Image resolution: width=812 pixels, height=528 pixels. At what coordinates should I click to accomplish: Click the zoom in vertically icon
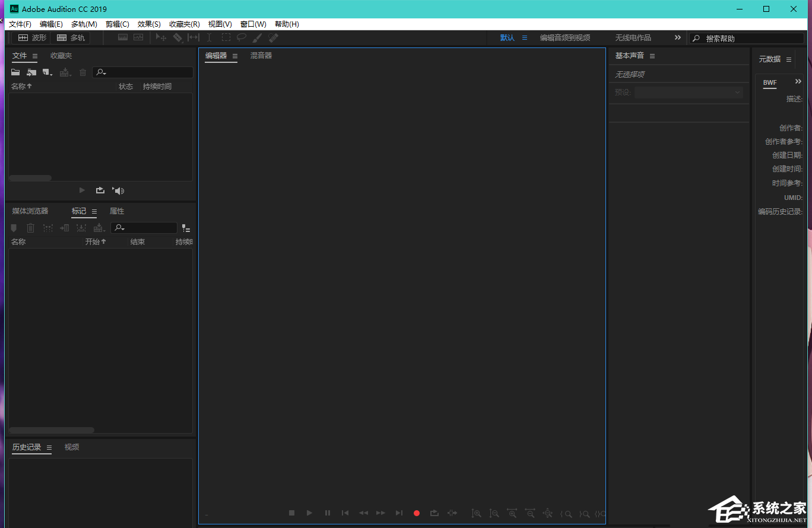476,513
